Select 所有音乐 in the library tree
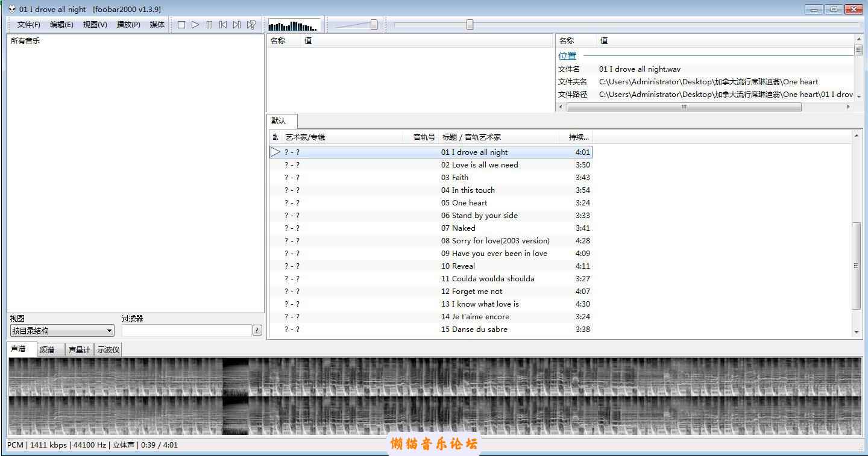This screenshot has height=456, width=868. (25, 41)
